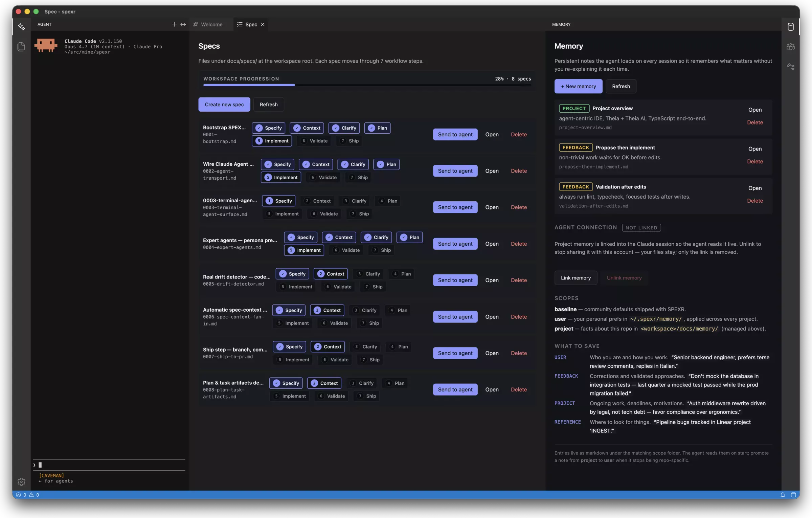This screenshot has width=812, height=518.
Task: Open the workflow graph icon in the right sidebar
Action: 791,67
